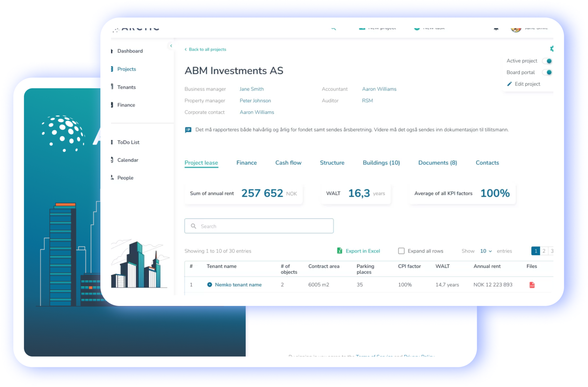Image resolution: width=588 pixels, height=387 pixels.
Task: Click the auditor RSM link
Action: (367, 101)
